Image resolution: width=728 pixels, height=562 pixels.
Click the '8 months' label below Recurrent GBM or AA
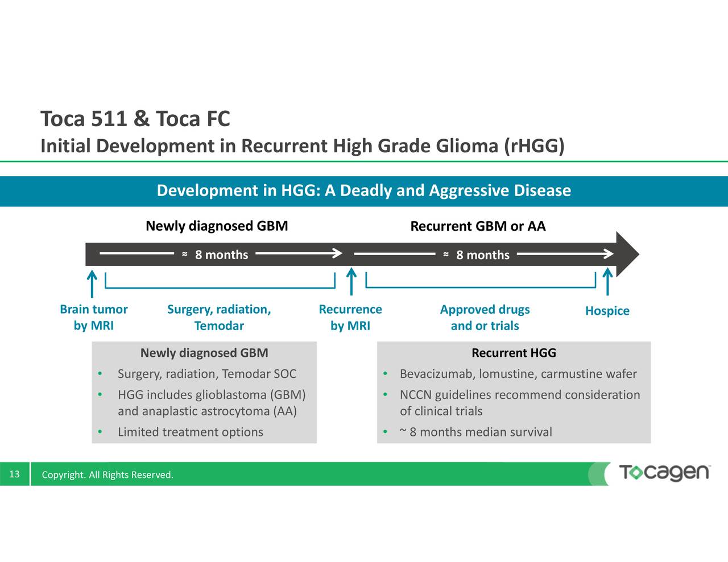pyautogui.click(x=483, y=255)
